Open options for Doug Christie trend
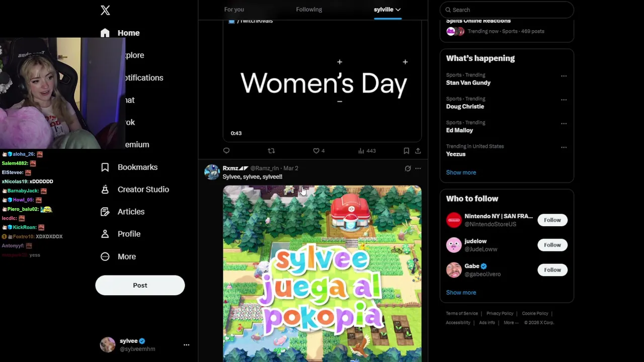644x362 pixels. [563, 100]
